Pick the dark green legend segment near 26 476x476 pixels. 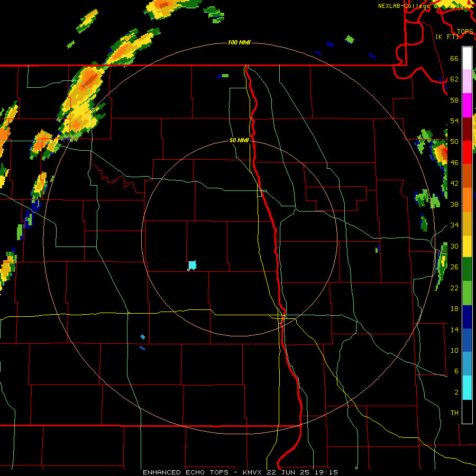467,269
